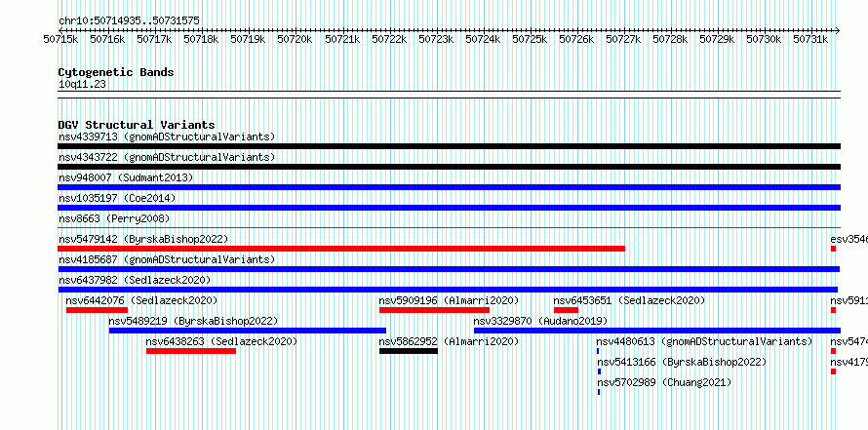Click the thin red line of nsv8663
Image resolution: width=868 pixels, height=430 pixels.
coord(449,227)
